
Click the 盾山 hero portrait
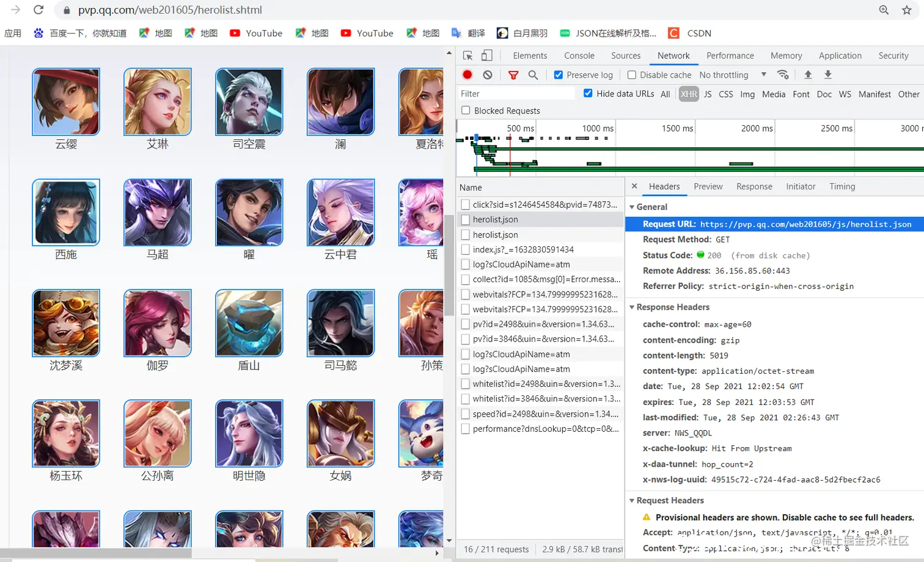[x=249, y=323]
